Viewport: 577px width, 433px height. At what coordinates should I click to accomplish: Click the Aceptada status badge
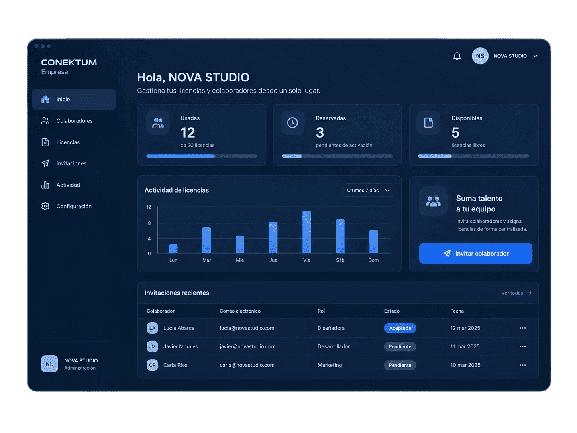tap(400, 328)
